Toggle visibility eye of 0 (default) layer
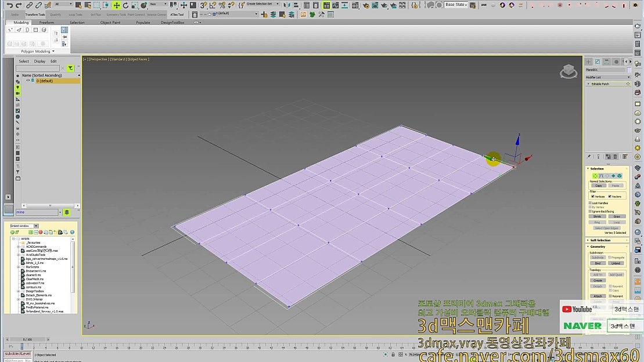The image size is (644, 362). [27, 81]
